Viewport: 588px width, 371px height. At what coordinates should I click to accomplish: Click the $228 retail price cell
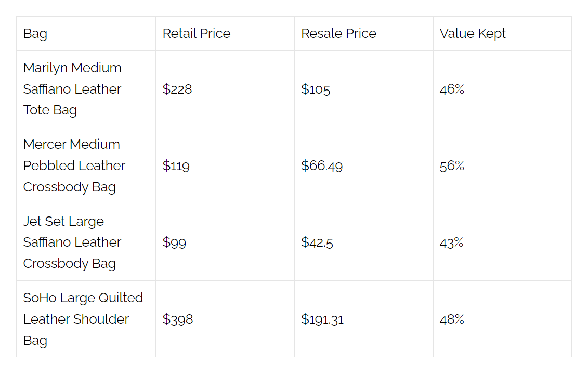pos(177,89)
